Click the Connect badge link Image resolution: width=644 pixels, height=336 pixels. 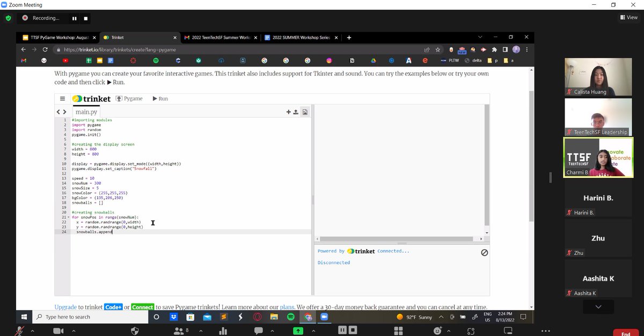click(x=142, y=307)
